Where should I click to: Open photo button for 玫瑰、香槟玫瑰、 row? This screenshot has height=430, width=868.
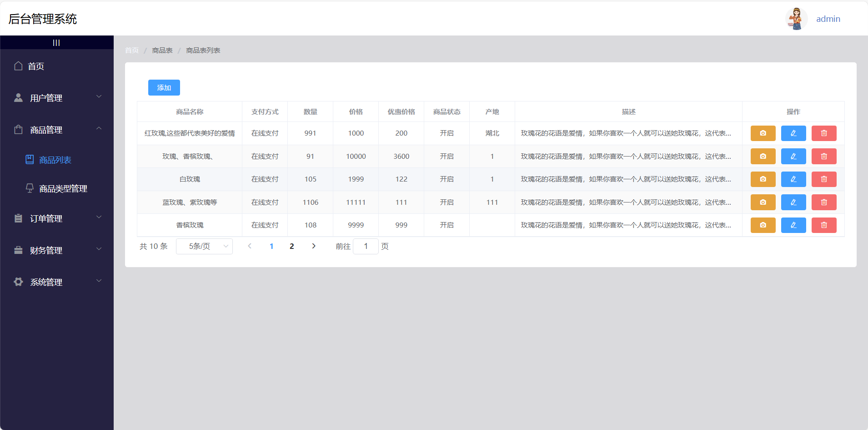(763, 156)
